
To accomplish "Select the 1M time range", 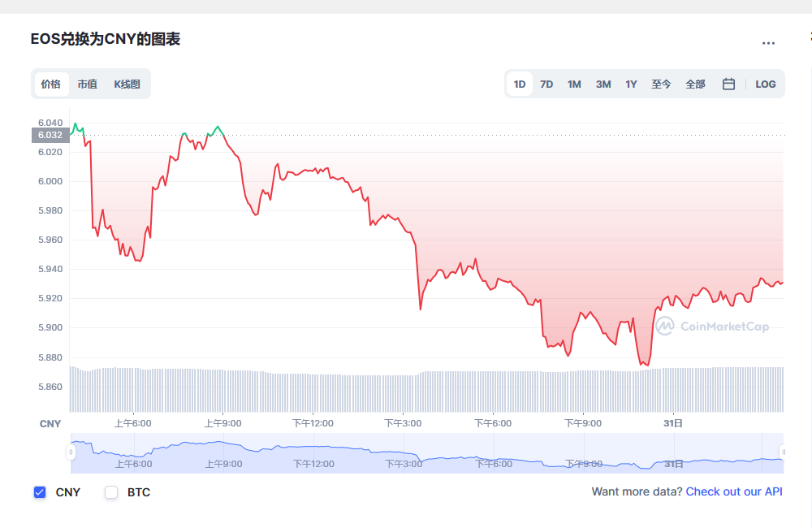I will click(574, 84).
